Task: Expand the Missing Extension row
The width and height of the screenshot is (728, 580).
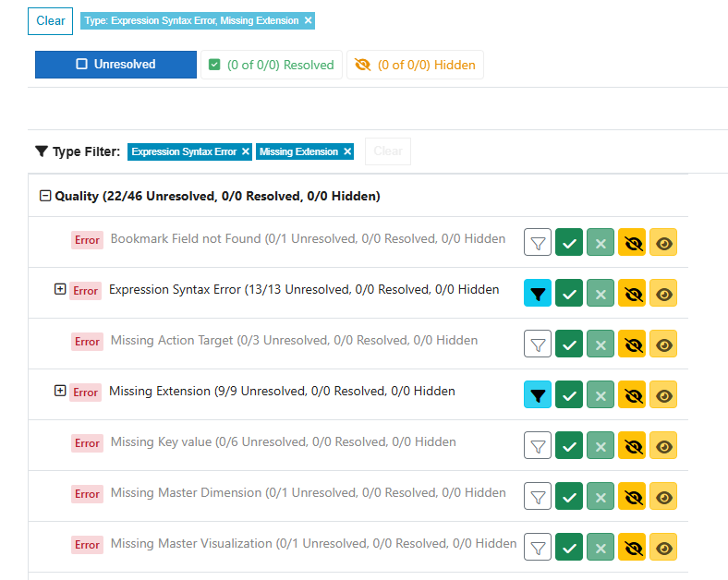Action: point(60,391)
